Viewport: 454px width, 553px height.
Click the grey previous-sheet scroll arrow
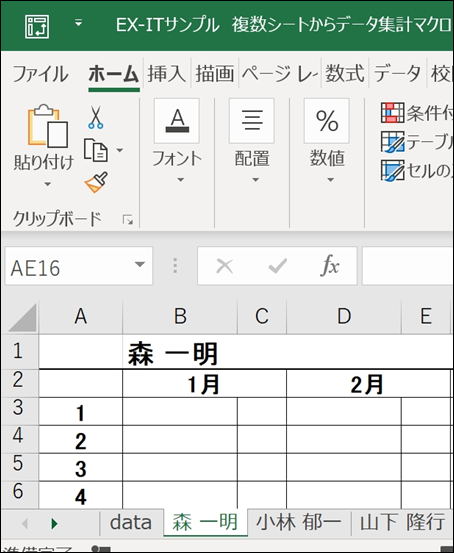tap(25, 524)
